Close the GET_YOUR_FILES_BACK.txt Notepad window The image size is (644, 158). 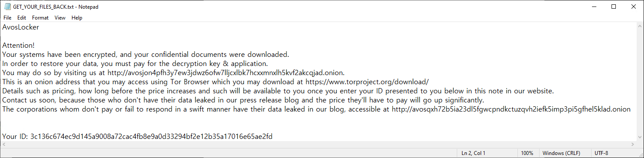coord(634,7)
